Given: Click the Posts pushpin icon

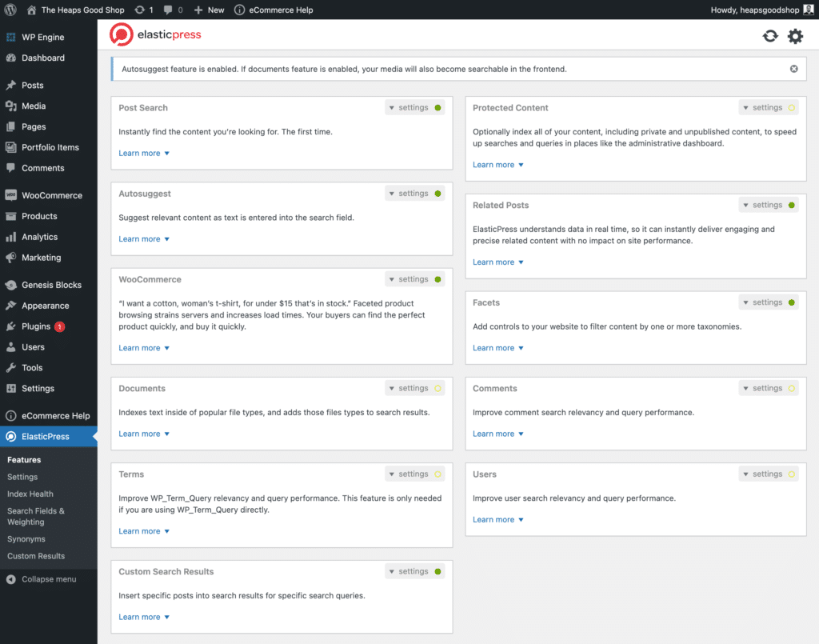Looking at the screenshot, I should tap(11, 85).
